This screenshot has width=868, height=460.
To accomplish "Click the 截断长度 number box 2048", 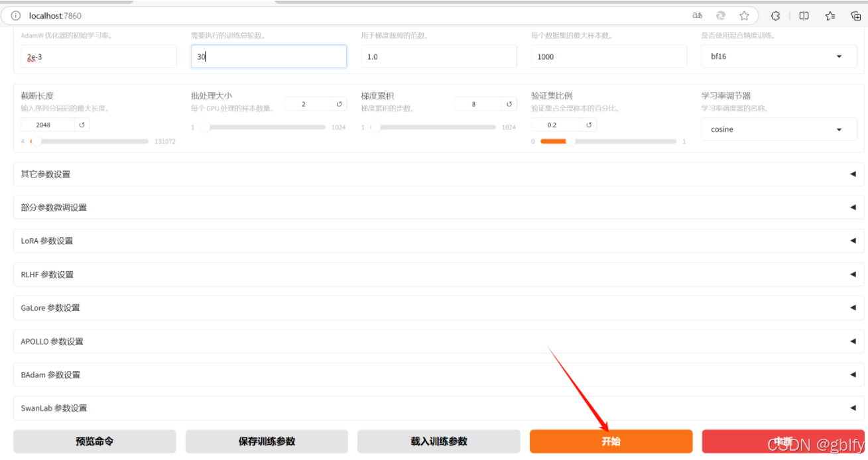I will pyautogui.click(x=48, y=125).
